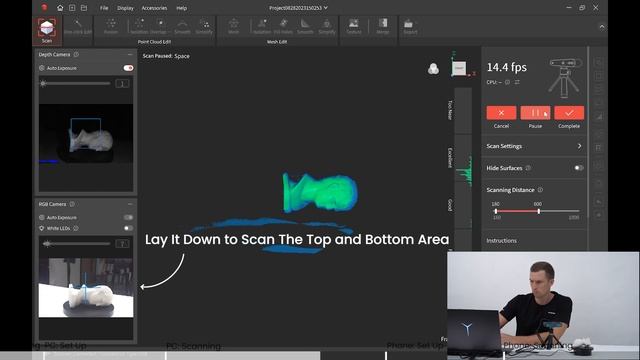The width and height of the screenshot is (640, 360).
Task: Toggle Hide Surfaces switch
Action: [579, 168]
